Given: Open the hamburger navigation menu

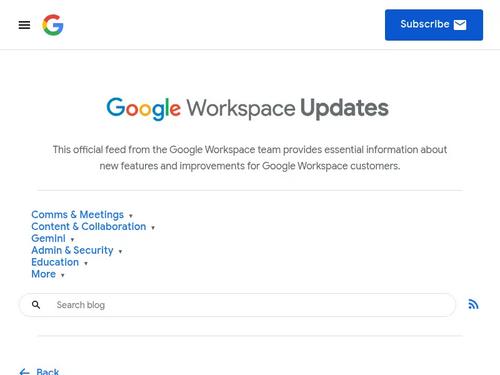Looking at the screenshot, I should pyautogui.click(x=24, y=25).
